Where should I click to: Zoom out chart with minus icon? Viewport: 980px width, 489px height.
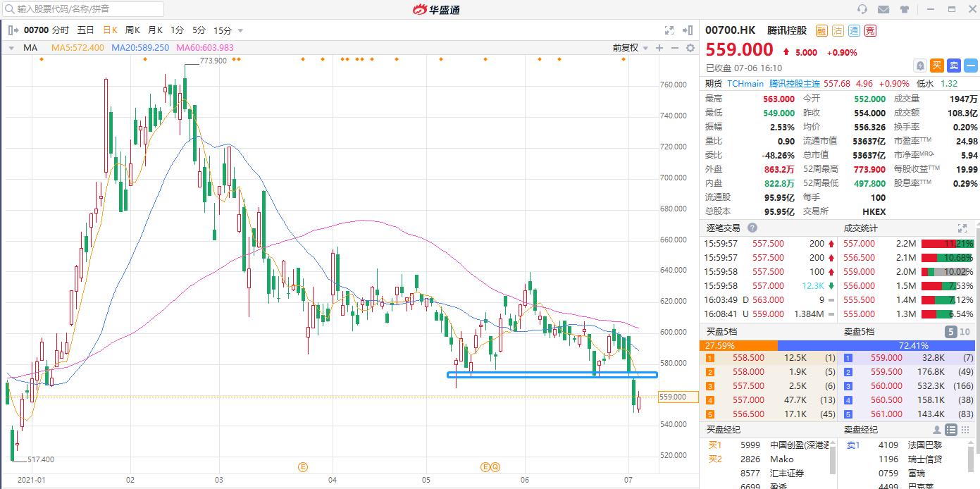(x=675, y=48)
